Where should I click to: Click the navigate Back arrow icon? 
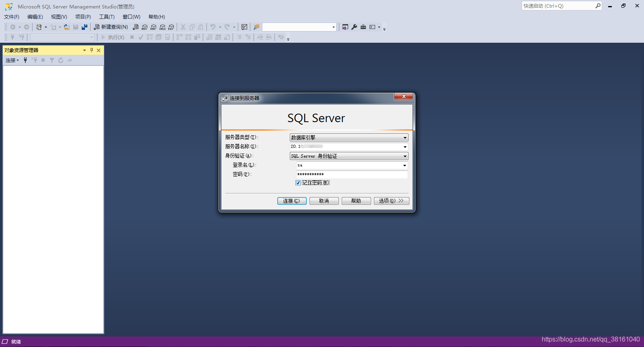pyautogui.click(x=13, y=27)
